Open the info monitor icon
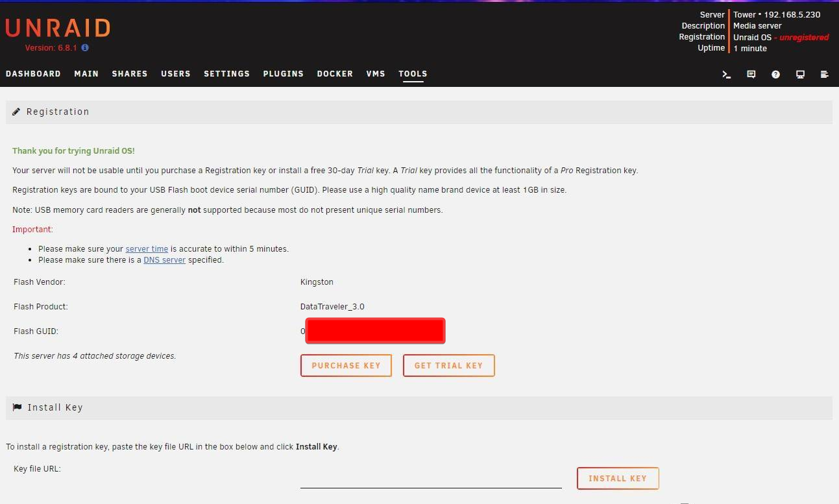Viewport: 839px width, 504px height. (x=800, y=75)
